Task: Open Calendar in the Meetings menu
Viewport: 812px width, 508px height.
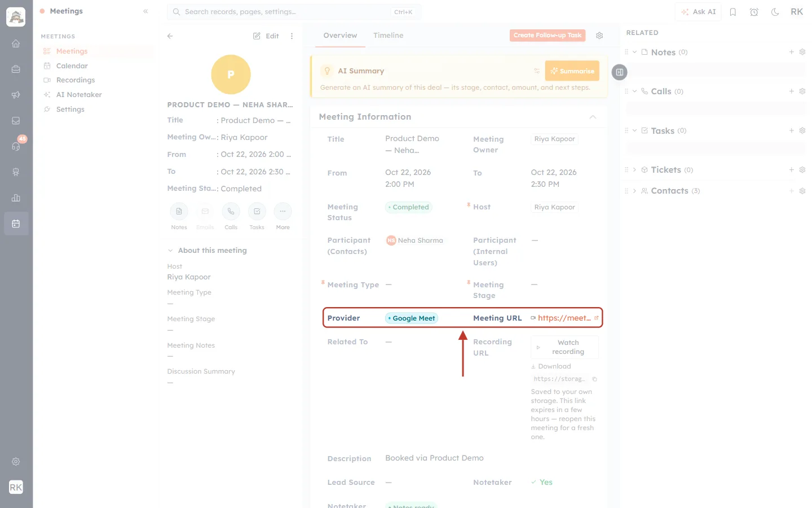Action: (x=72, y=66)
